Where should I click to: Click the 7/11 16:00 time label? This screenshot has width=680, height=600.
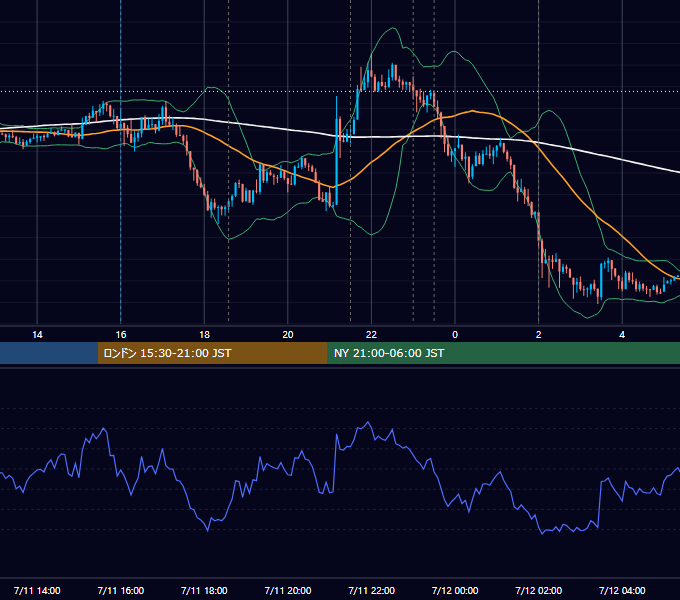[x=121, y=590]
